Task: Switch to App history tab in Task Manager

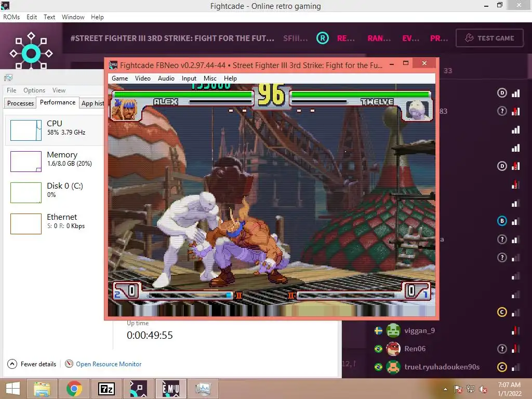Action: pos(92,103)
